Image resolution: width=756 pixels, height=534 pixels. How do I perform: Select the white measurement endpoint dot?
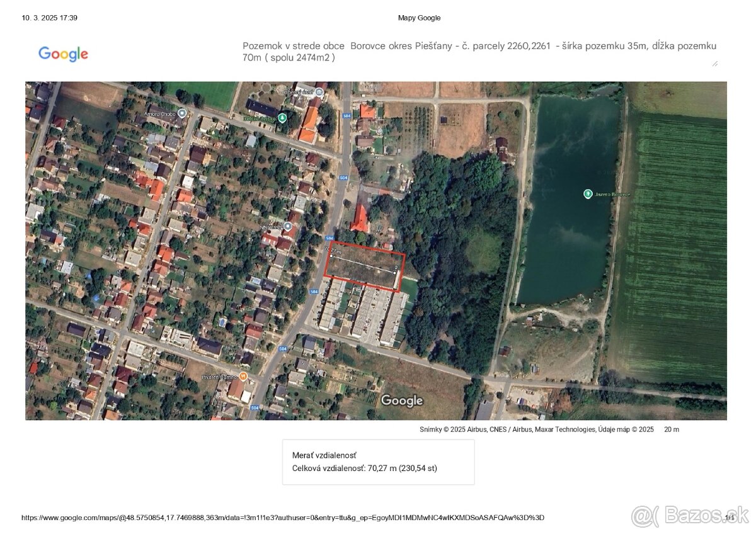tap(330, 256)
